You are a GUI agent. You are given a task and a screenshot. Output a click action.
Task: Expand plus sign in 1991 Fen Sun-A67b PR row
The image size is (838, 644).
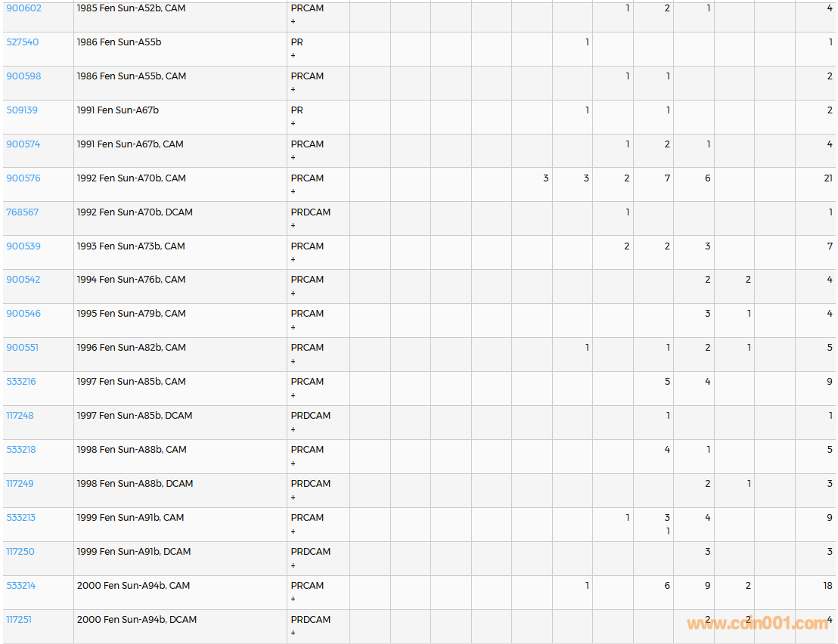[293, 124]
